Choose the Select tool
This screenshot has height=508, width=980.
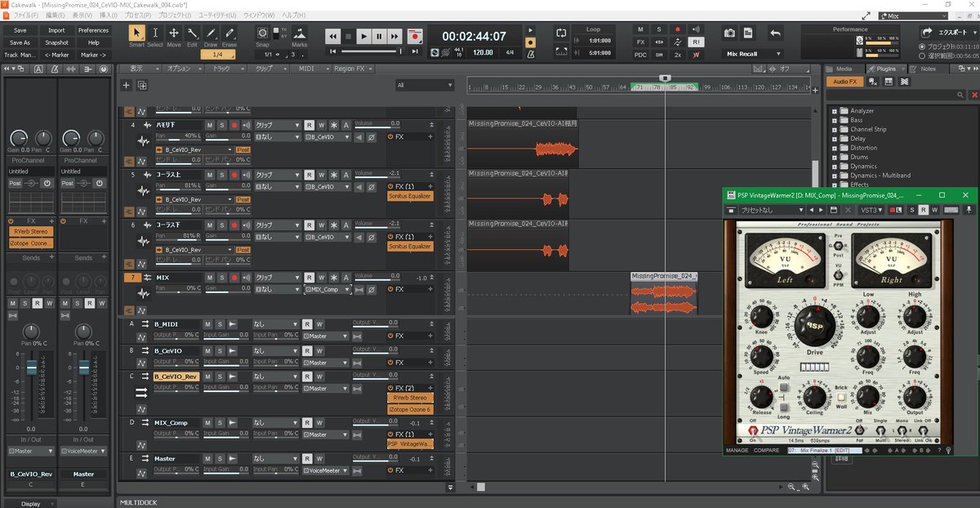pos(155,33)
